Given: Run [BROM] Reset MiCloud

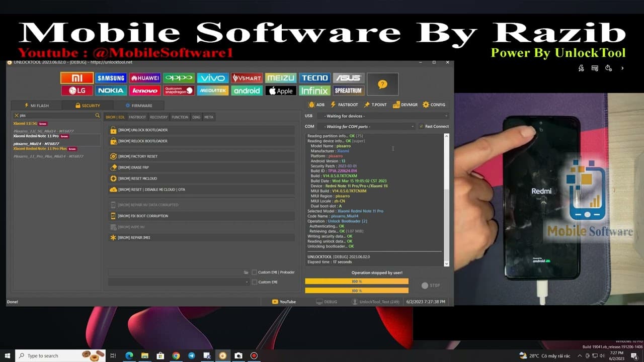Looking at the screenshot, I should tap(201, 178).
